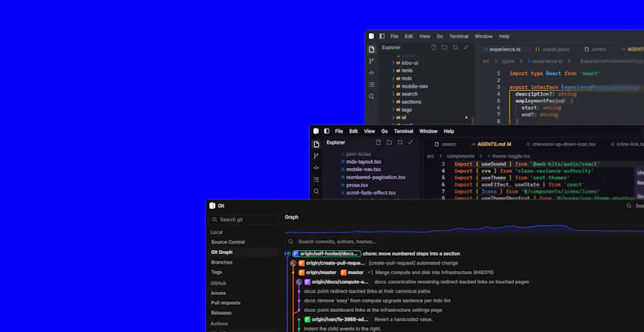Open source control branch icon in middle window
The image size is (644, 332).
[x=316, y=156]
